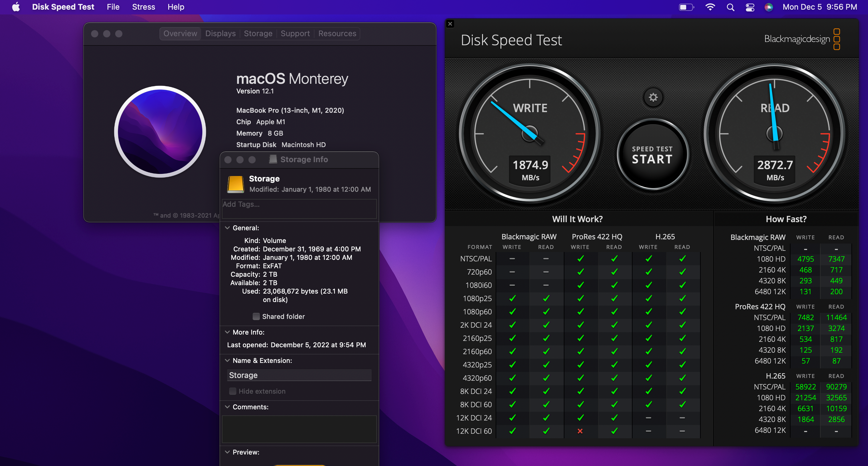Click the READ gauge value 2872.7
The image size is (868, 466).
tap(775, 165)
